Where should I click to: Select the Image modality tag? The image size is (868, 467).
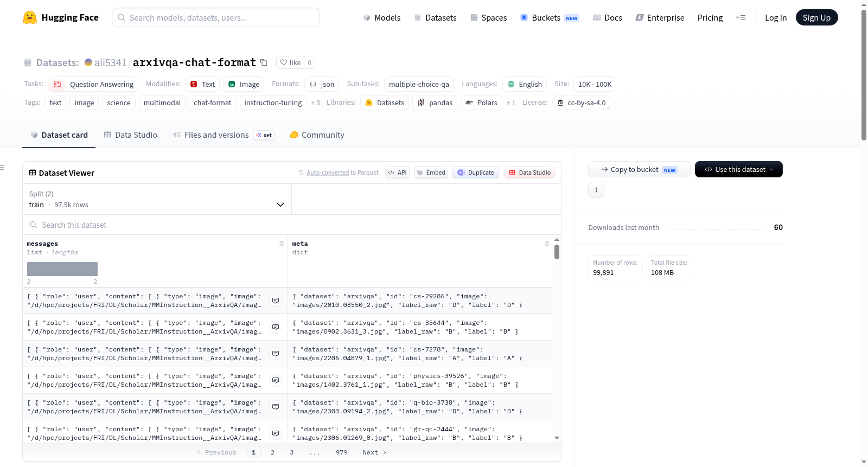244,84
